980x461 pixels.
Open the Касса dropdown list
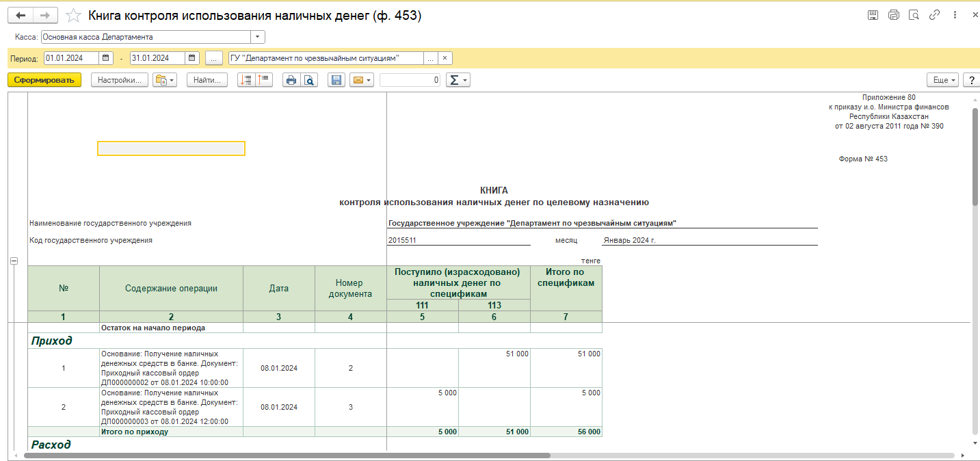tap(258, 37)
